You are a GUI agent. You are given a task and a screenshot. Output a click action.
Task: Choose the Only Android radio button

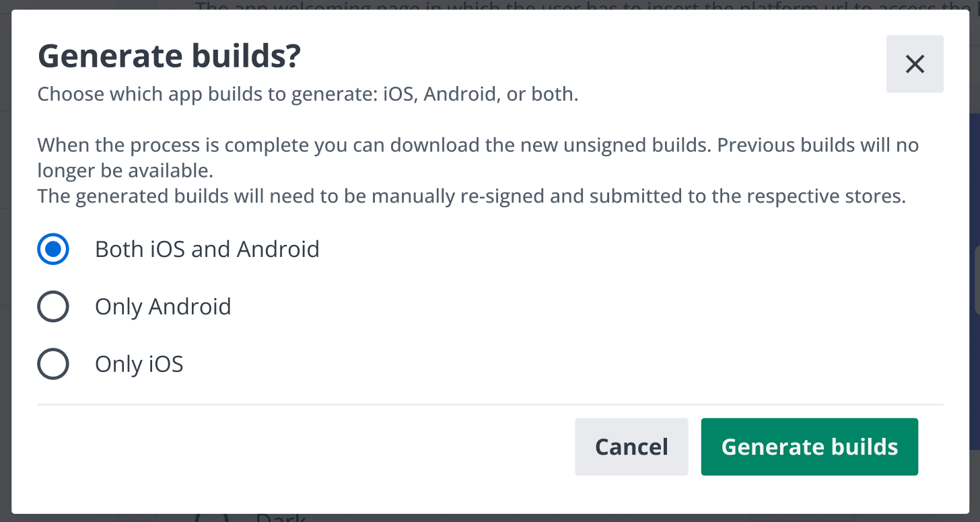click(53, 307)
